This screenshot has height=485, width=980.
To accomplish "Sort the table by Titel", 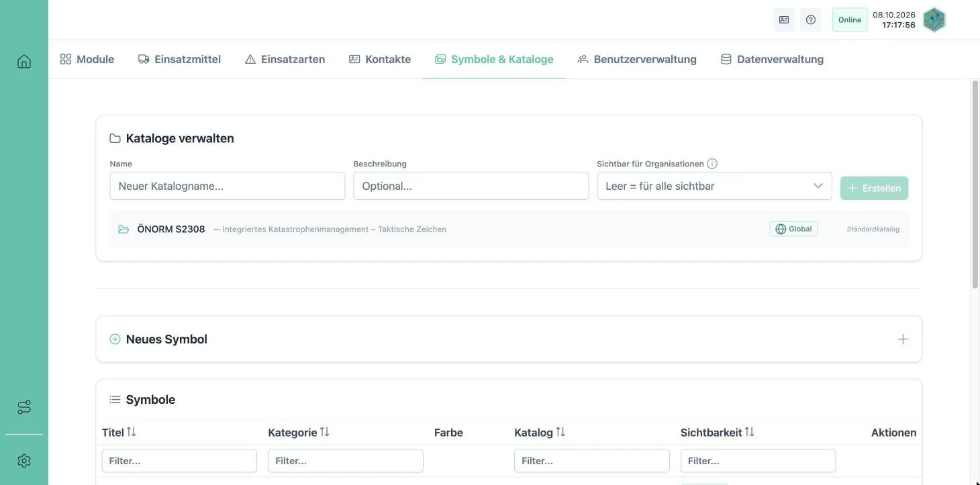I will coord(132,432).
